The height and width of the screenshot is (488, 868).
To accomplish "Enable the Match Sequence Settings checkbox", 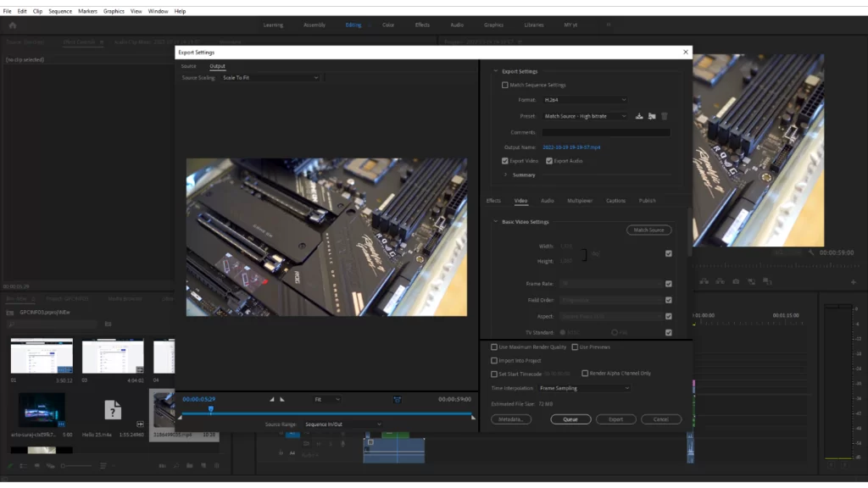I will (505, 86).
